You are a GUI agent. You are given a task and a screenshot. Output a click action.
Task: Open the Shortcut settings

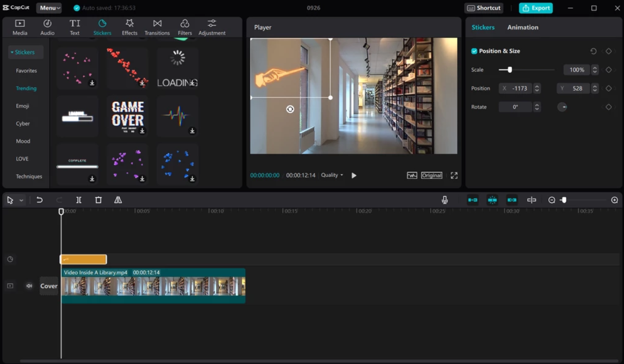[x=484, y=8]
